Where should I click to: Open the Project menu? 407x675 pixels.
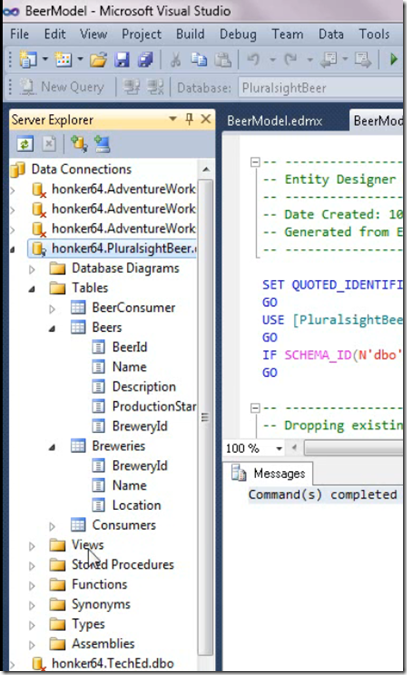141,34
